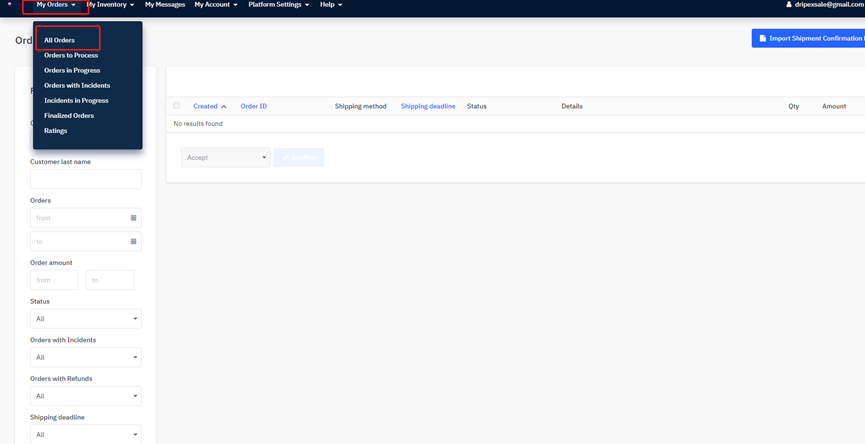This screenshot has width=865, height=444.
Task: Click the Customer last name input field
Action: pos(85,179)
